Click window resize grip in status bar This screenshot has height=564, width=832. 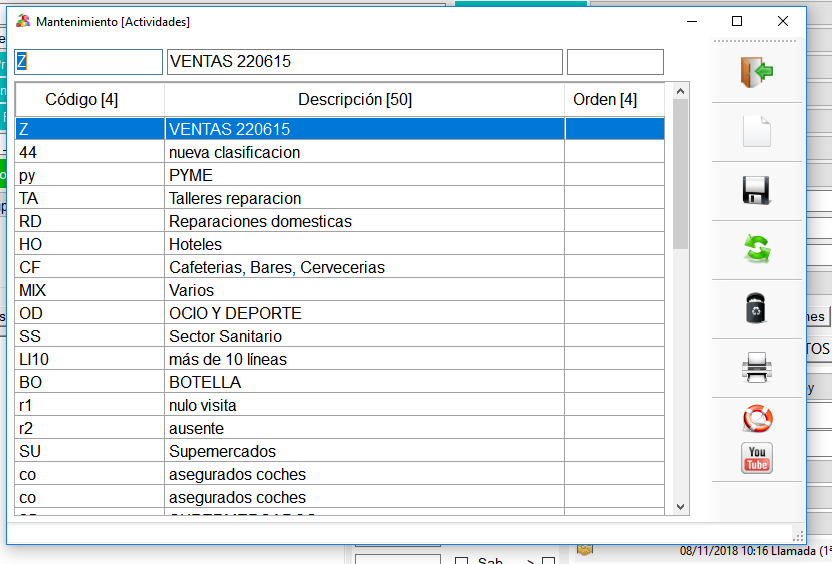tap(799, 535)
